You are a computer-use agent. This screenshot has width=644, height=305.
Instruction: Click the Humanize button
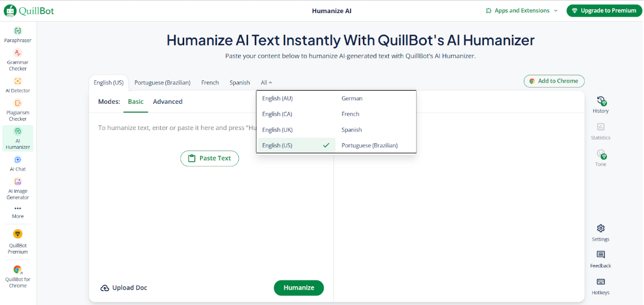click(299, 288)
